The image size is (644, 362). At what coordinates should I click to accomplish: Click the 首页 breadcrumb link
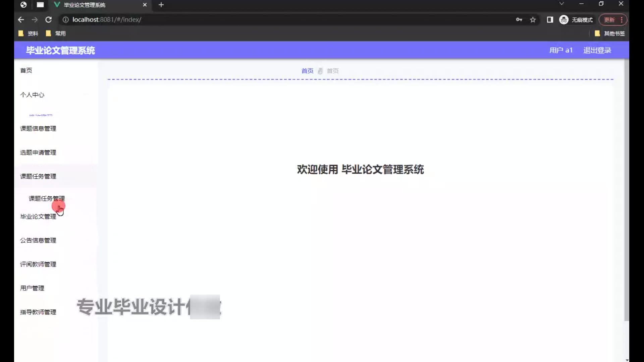[307, 71]
